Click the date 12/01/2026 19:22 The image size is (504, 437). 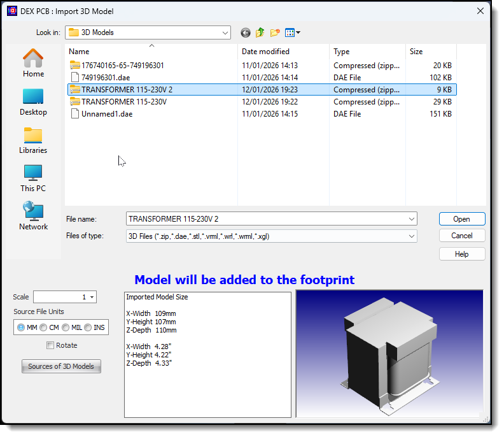coord(270,102)
